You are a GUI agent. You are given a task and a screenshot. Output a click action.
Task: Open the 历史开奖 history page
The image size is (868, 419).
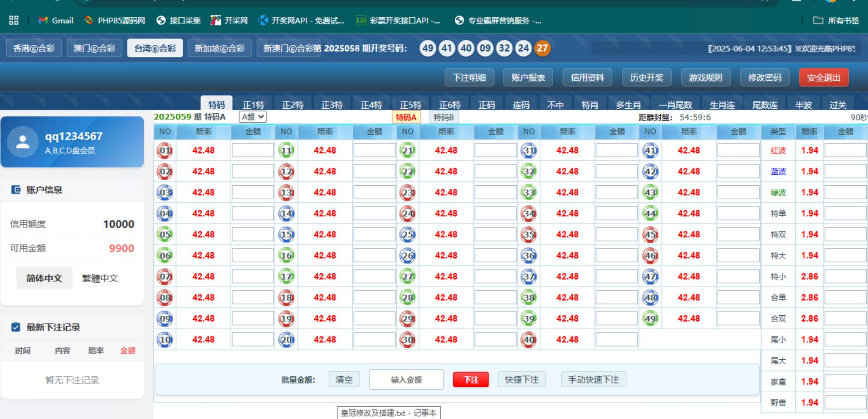pyautogui.click(x=646, y=77)
